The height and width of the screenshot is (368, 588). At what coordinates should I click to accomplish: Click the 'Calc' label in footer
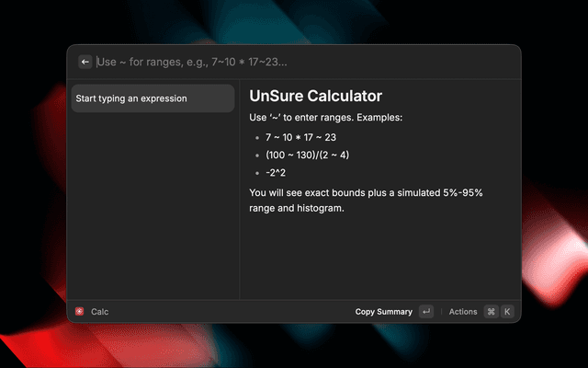99,312
